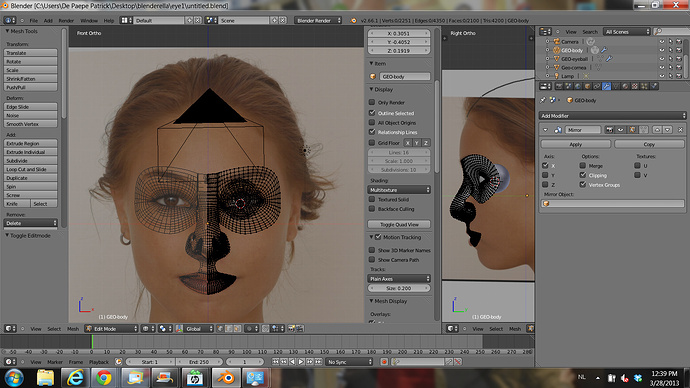Toggle Mirror modifier render visibility camera icon

(609, 130)
